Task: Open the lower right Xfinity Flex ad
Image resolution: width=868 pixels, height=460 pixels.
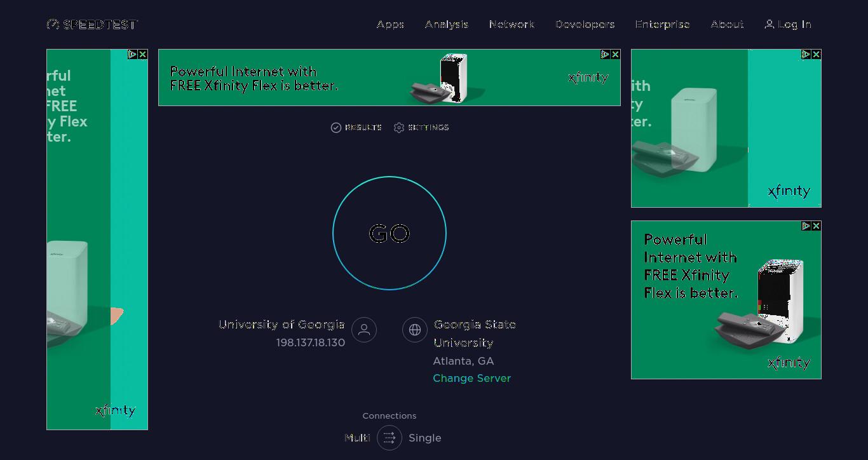Action: [726, 300]
